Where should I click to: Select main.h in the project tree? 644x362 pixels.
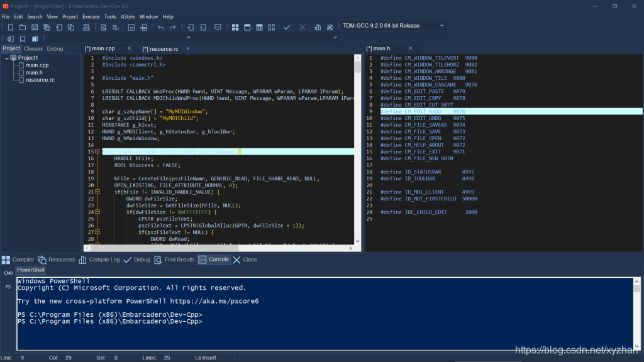tap(35, 73)
